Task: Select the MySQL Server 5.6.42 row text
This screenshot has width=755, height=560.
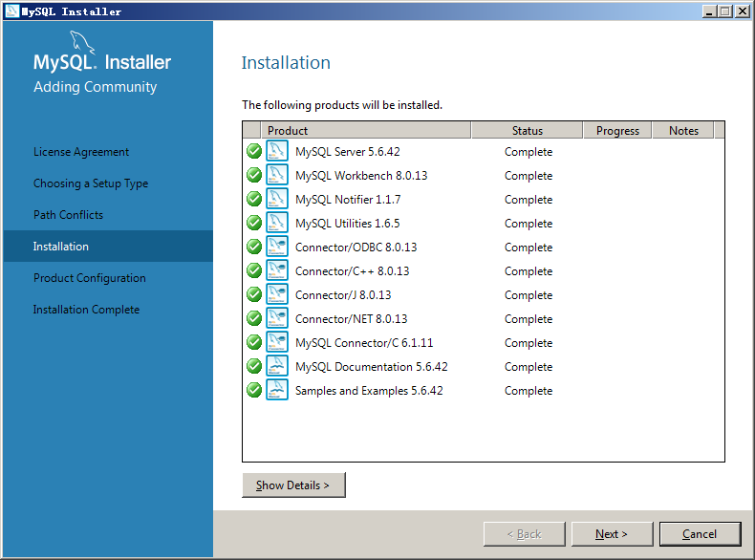Action: tap(348, 152)
